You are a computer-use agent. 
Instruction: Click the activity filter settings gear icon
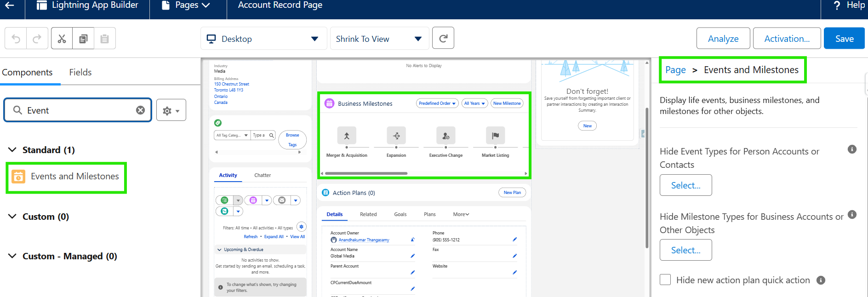pyautogui.click(x=302, y=227)
